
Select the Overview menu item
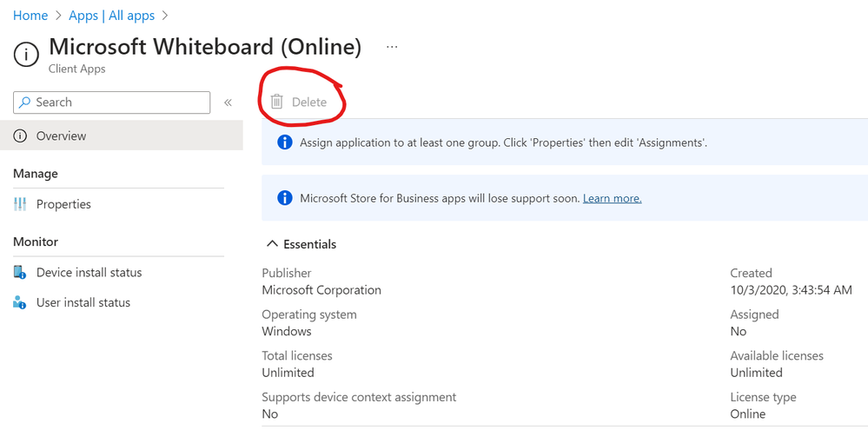(x=122, y=136)
